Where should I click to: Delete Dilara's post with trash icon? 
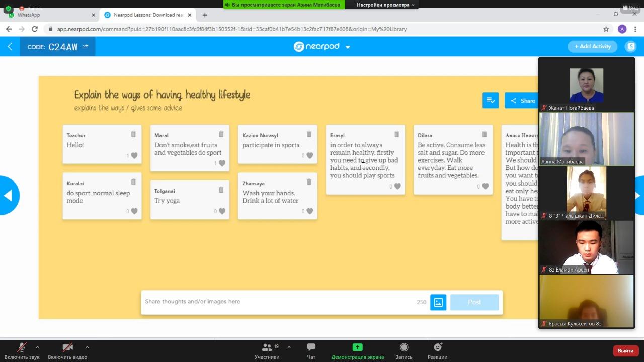(x=484, y=134)
